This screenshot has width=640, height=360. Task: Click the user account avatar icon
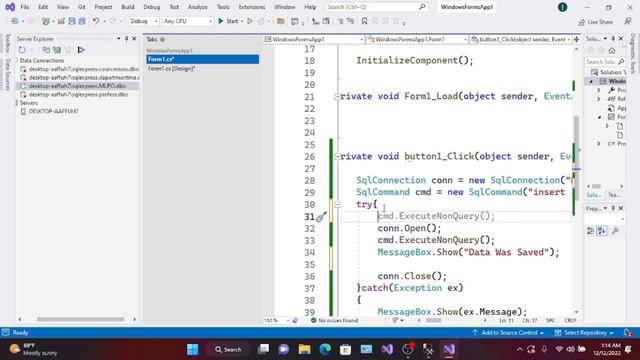click(562, 7)
